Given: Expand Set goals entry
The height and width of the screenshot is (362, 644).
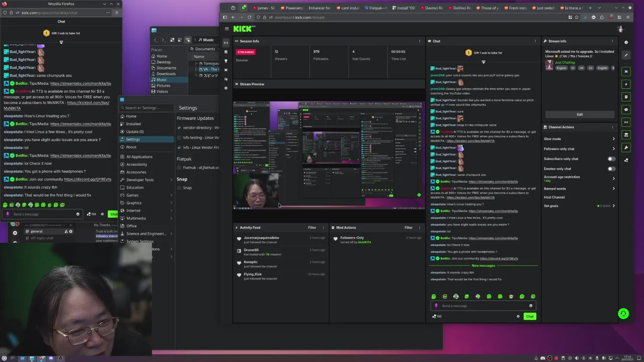Looking at the screenshot, I should (613, 206).
